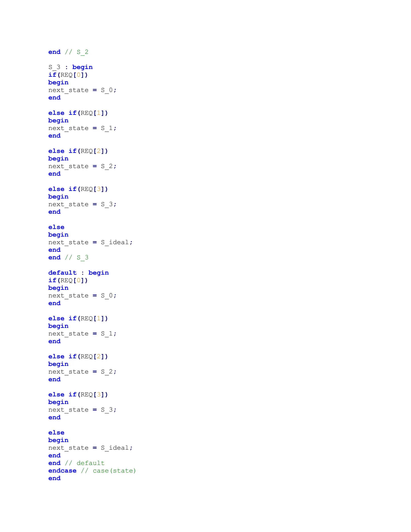Image resolution: width=411 pixels, height=532 pixels.
Task: Click the first 'next_state = S_0;' statement
Action: click(82, 90)
